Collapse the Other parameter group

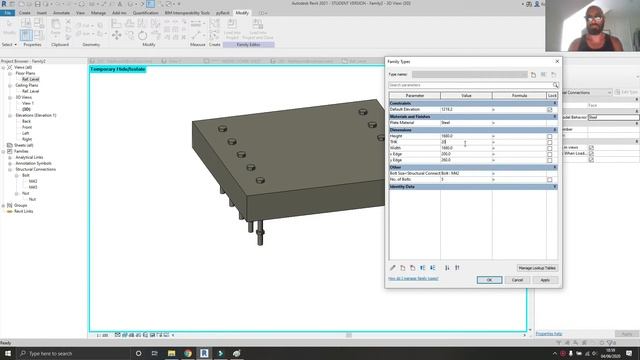555,167
